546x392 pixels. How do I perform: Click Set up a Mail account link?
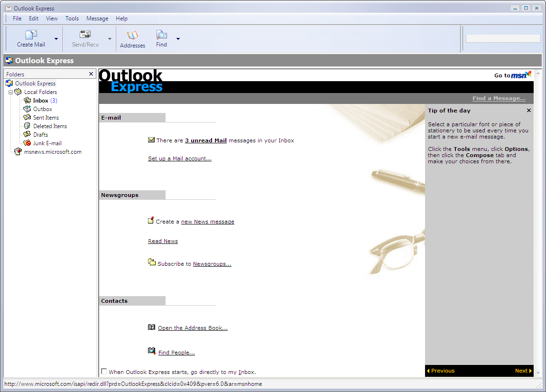[180, 159]
